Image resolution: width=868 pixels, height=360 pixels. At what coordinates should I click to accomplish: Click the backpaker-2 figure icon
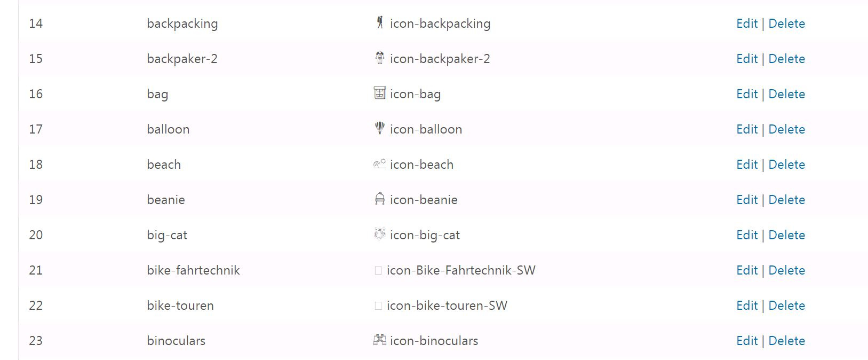[x=379, y=58]
